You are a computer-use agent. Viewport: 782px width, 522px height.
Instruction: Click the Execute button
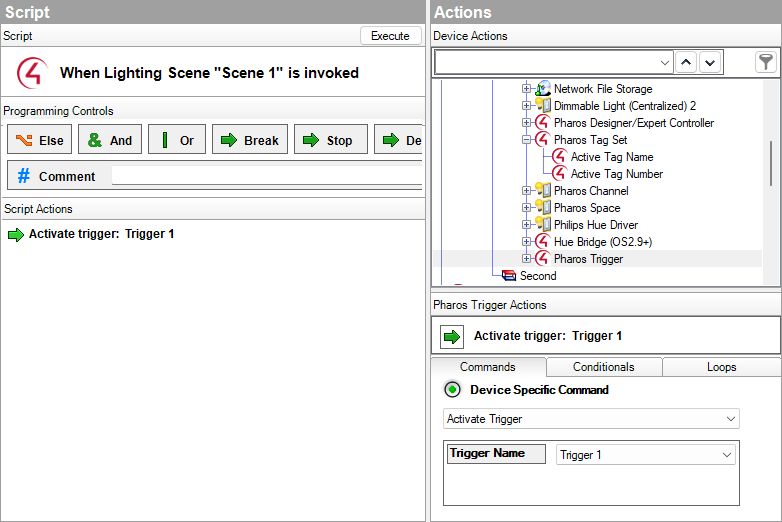(x=390, y=36)
